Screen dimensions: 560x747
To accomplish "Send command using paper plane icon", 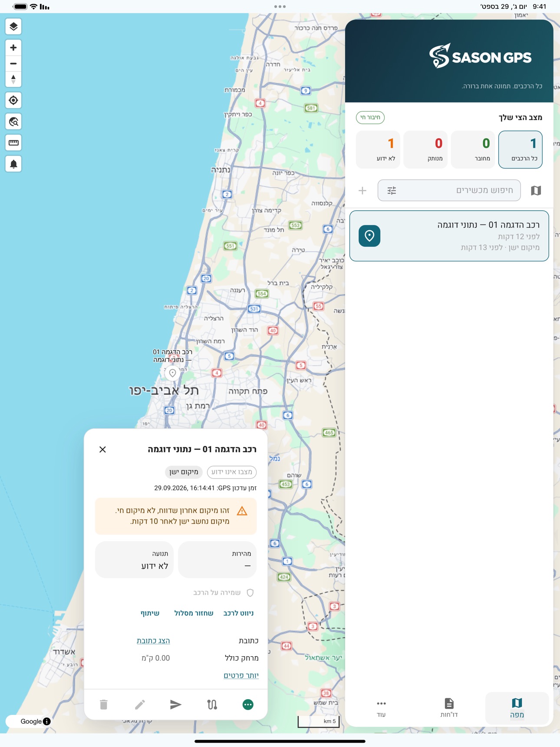I will (176, 704).
